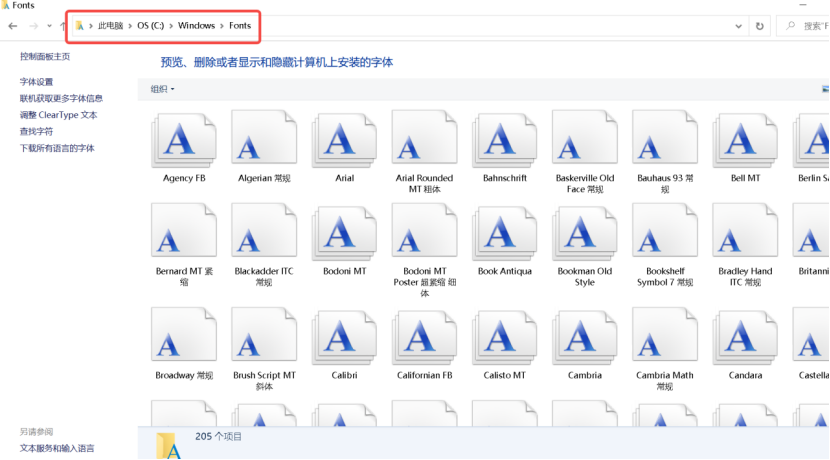
Task: Open the Agency FB font family
Action: point(184,140)
